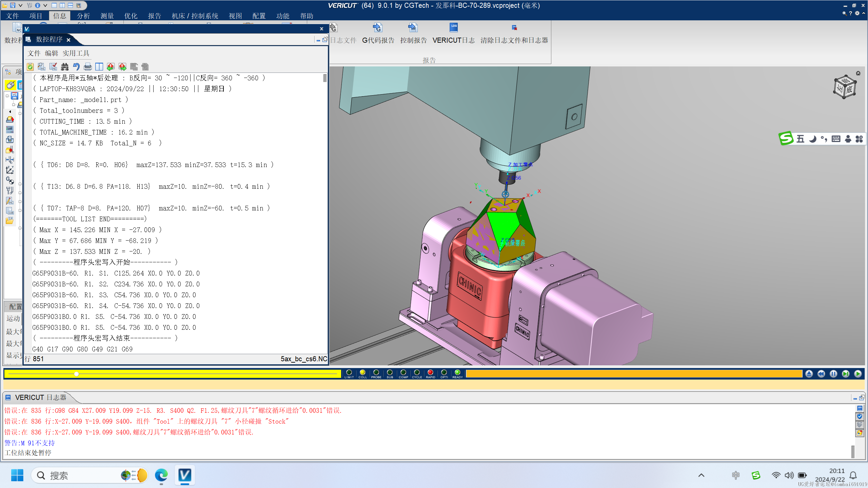Open 控制报告 report
Image resolution: width=868 pixels, height=488 pixels.
tap(413, 34)
